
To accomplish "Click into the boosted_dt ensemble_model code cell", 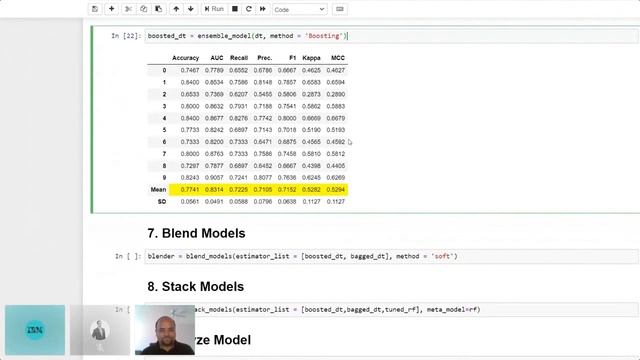I will [391, 36].
